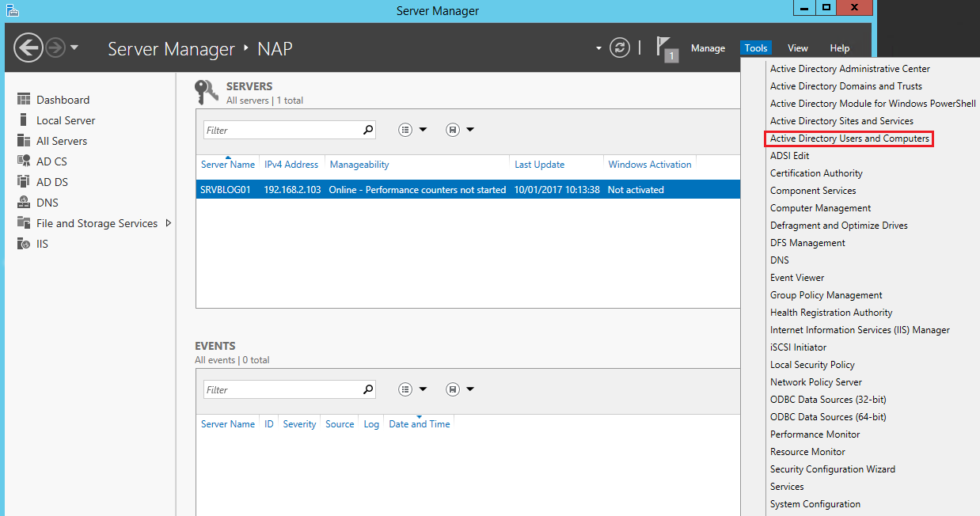The width and height of the screenshot is (980, 516).
Task: Open the notifications flag icon
Action: (665, 47)
